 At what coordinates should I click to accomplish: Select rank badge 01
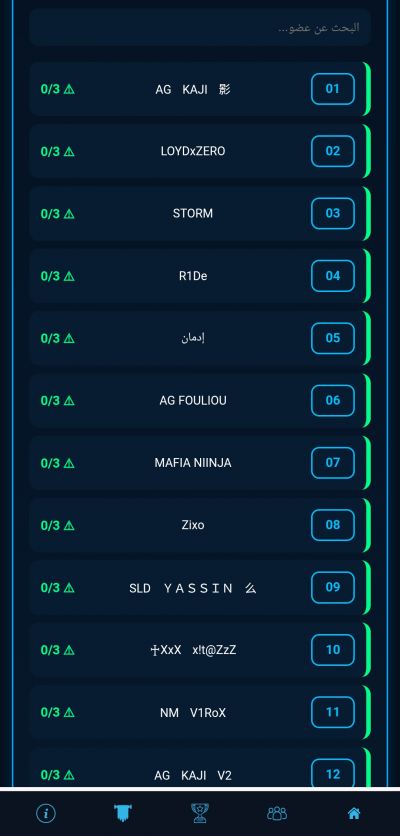pos(333,89)
